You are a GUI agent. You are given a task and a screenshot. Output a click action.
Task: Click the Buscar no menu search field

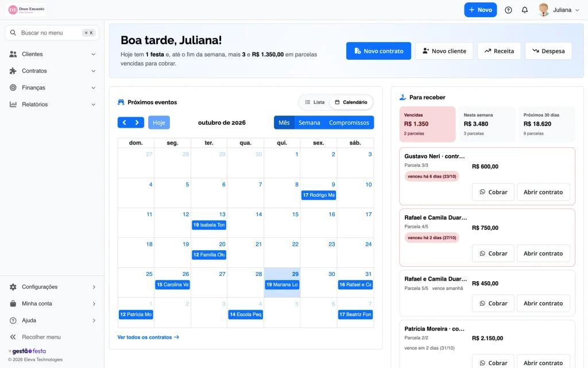point(52,33)
